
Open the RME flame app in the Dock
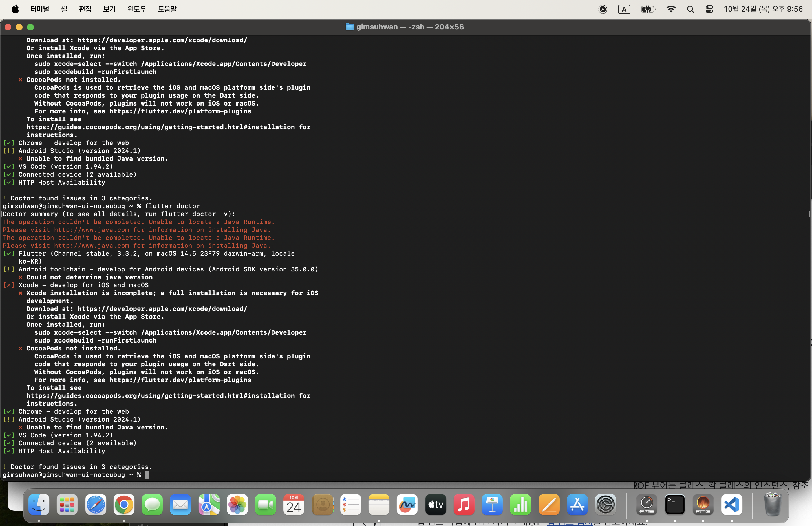[703, 505]
